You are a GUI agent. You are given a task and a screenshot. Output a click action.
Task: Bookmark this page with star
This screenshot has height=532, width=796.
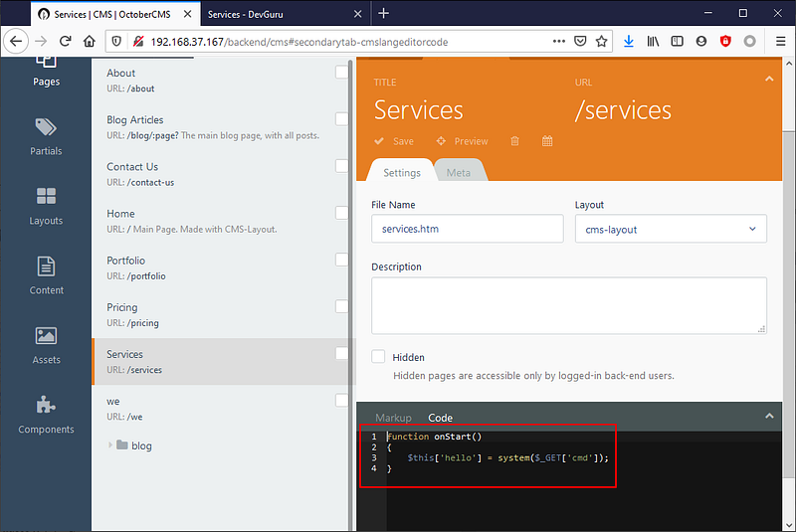[602, 41]
